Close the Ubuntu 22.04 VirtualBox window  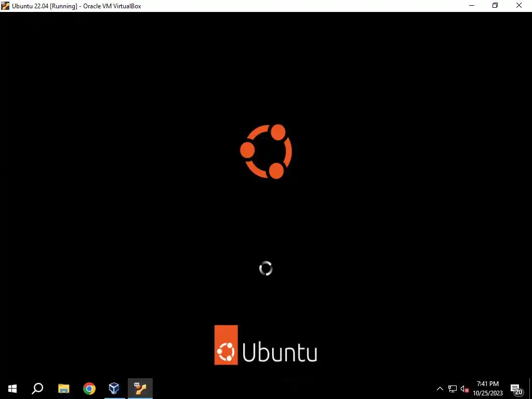tap(519, 6)
